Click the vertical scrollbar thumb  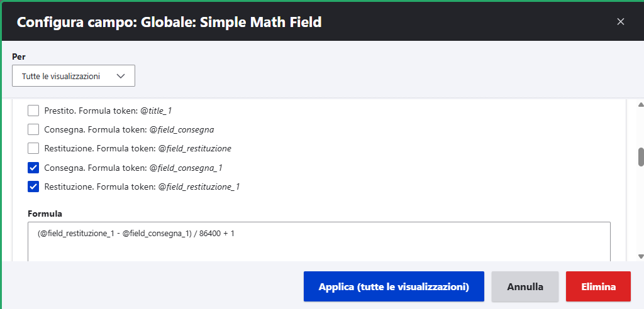point(641,157)
